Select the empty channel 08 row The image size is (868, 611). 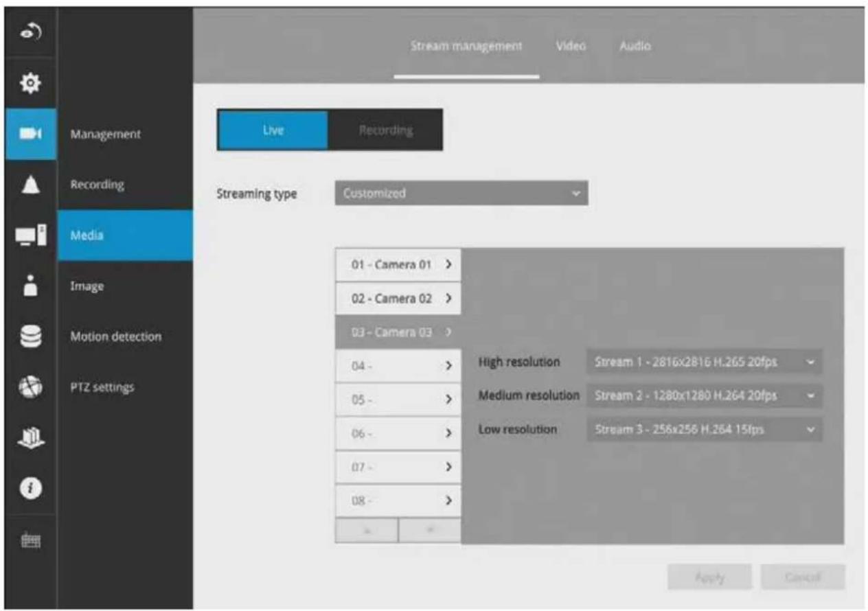pos(398,500)
